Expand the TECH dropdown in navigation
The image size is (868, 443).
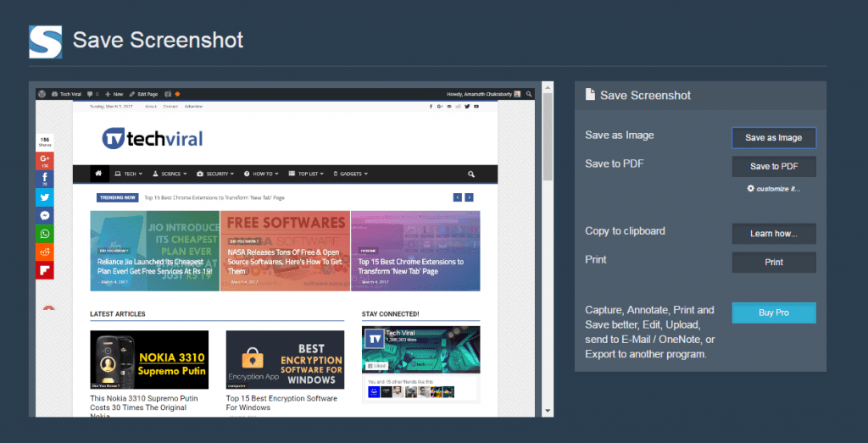click(129, 174)
